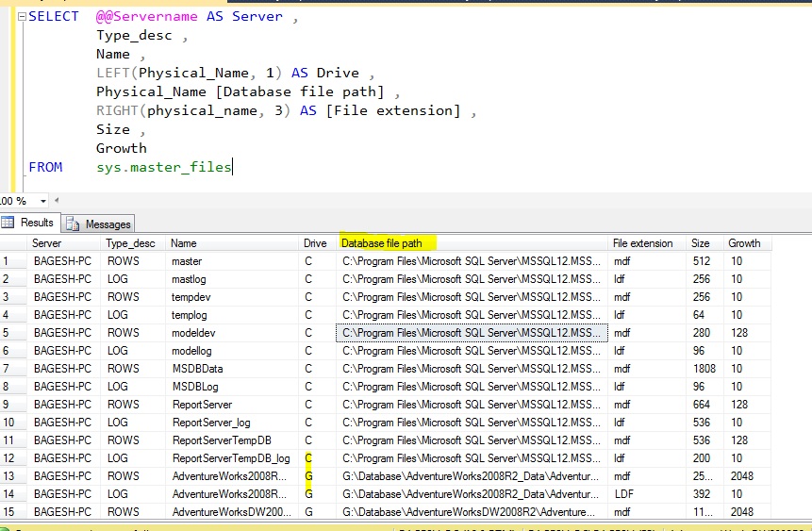The image size is (812, 531).
Task: Select the Growth column header
Action: (x=747, y=243)
